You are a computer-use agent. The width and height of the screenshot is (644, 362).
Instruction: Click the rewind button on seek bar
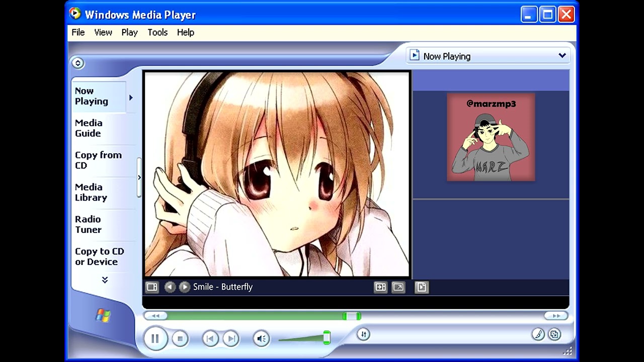click(155, 316)
